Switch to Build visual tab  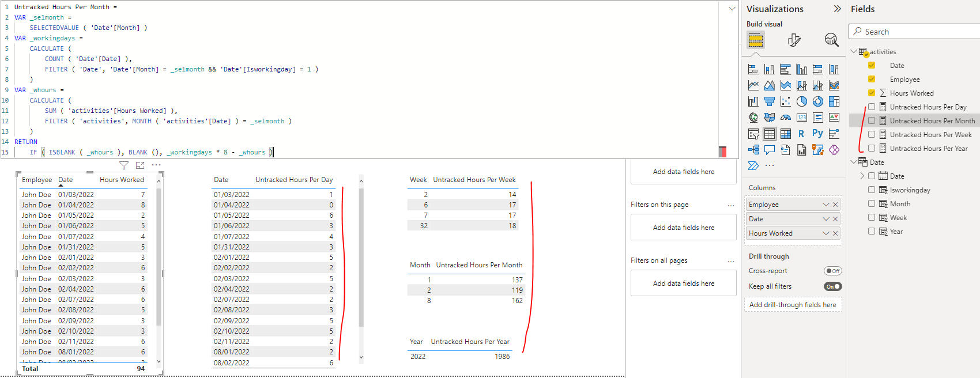pyautogui.click(x=756, y=40)
